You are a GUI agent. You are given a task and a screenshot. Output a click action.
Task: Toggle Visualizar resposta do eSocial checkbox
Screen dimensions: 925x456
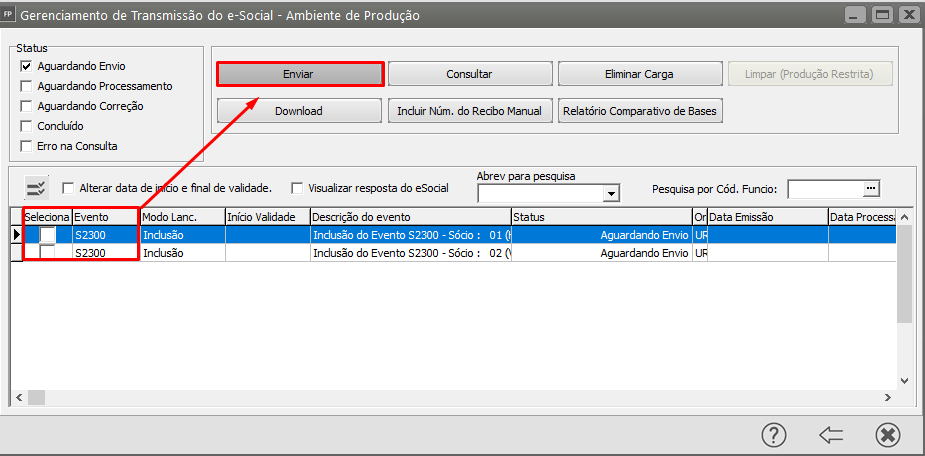[x=297, y=187]
